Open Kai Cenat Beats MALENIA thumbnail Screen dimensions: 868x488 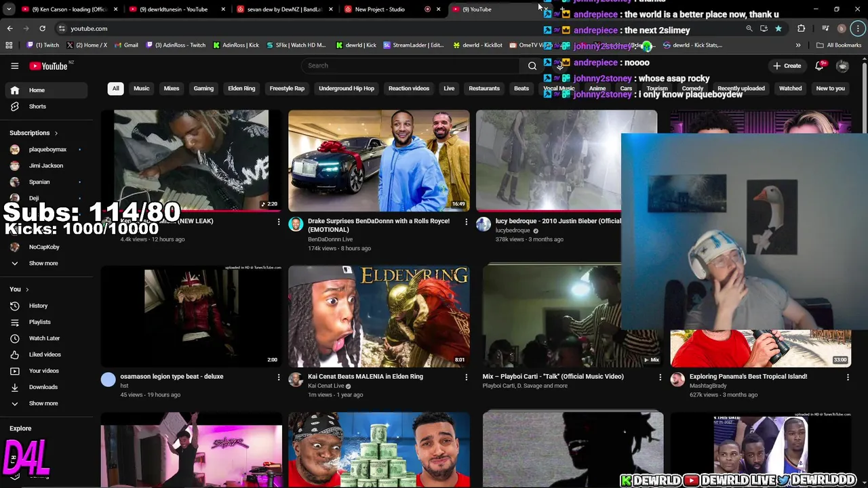coord(378,317)
